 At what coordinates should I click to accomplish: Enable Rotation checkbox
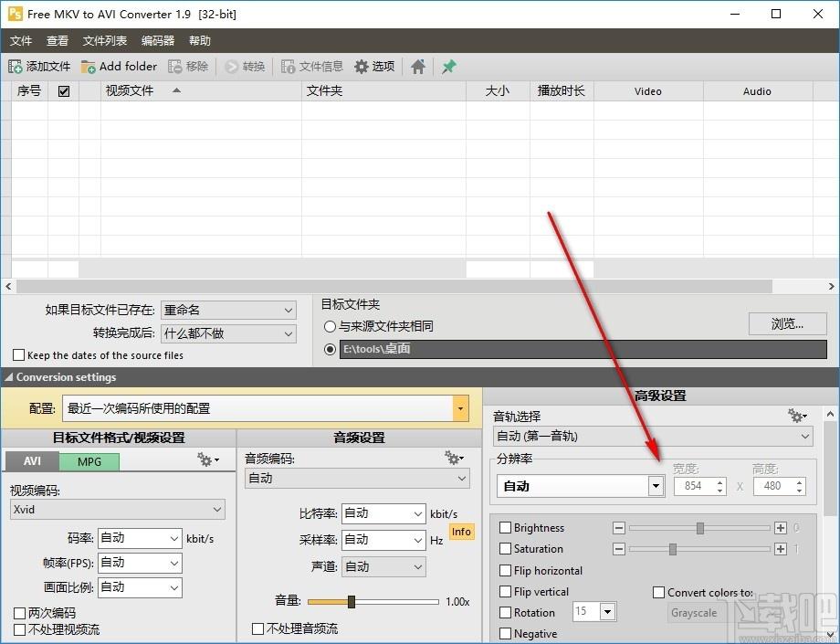coord(505,612)
